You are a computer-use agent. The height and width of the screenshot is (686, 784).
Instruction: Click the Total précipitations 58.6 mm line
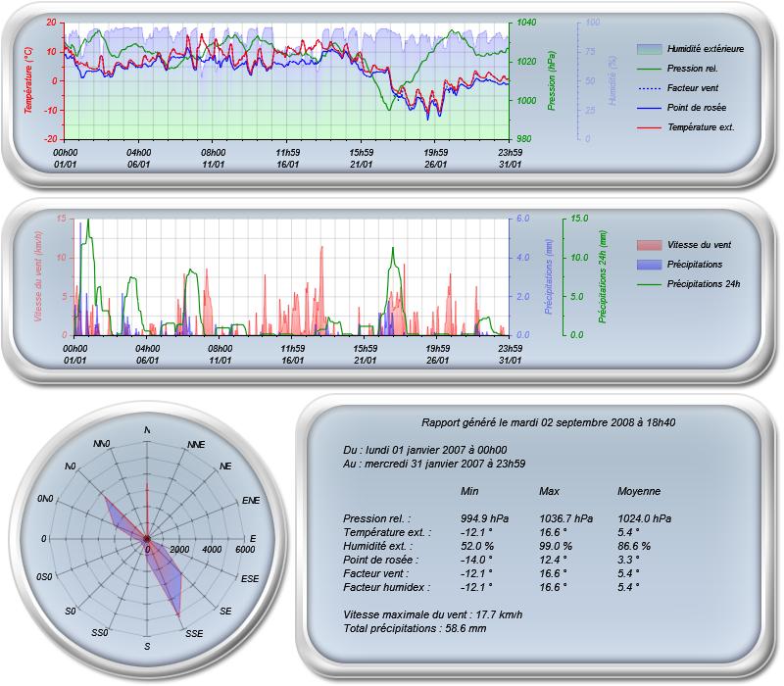tap(415, 628)
